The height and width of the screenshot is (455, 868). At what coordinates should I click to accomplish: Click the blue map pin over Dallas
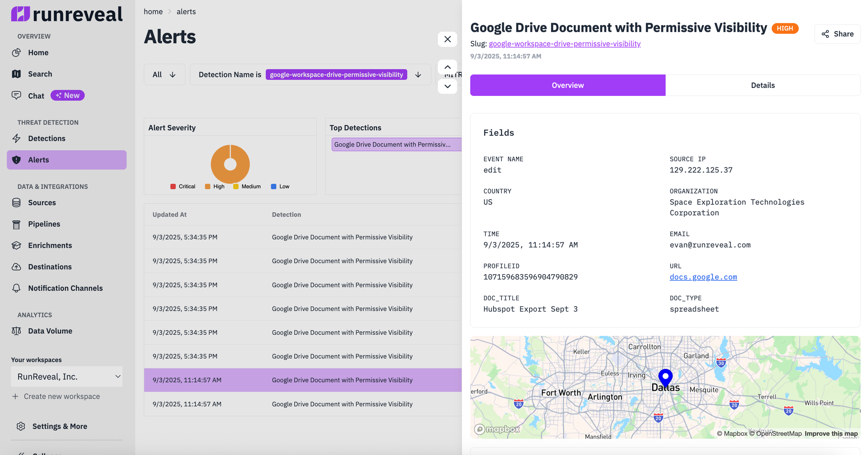[x=665, y=377]
